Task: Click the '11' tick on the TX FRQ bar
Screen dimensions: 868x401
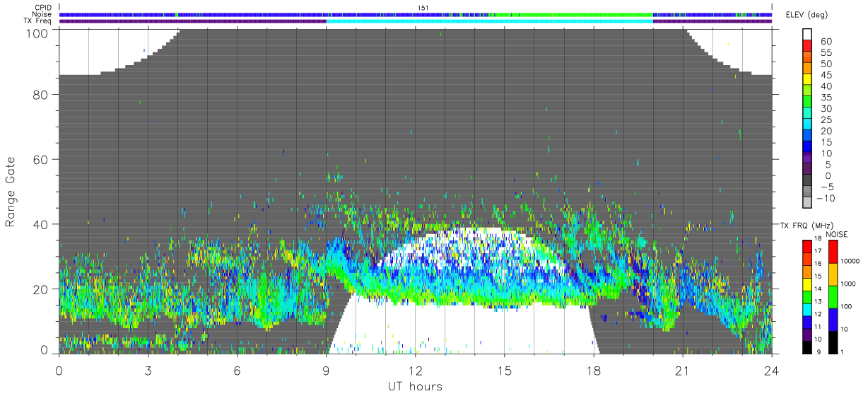Action: click(x=819, y=327)
